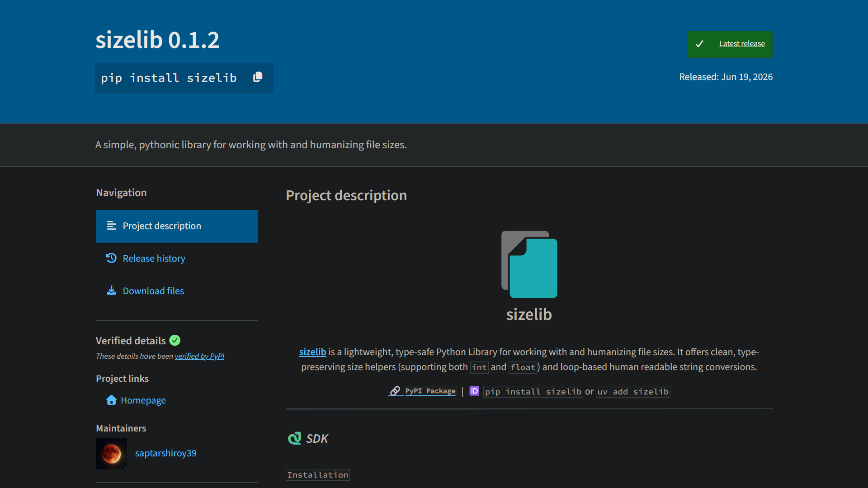Screen dimensions: 868x488
Task: Copy the pip install sizelib command
Action: [258, 77]
